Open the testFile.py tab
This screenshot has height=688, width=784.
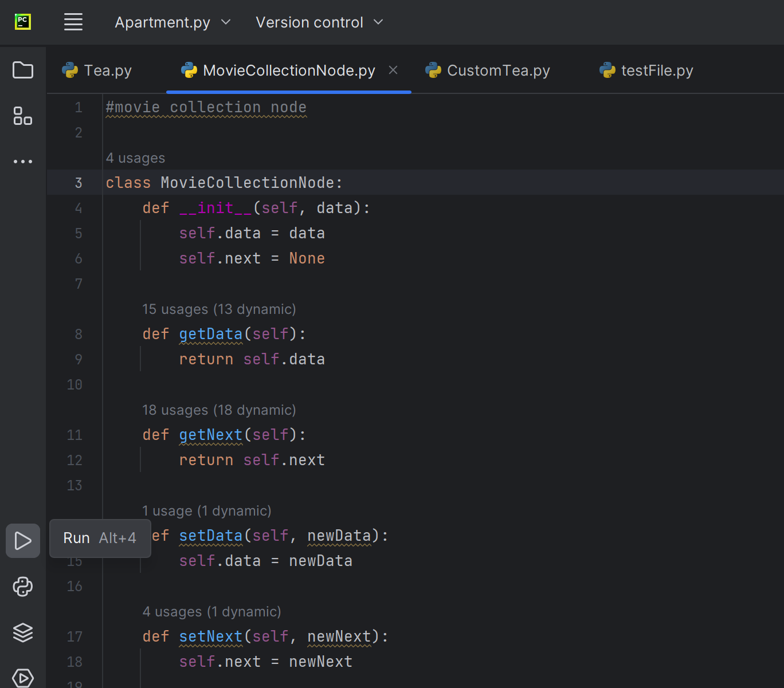[x=646, y=70]
